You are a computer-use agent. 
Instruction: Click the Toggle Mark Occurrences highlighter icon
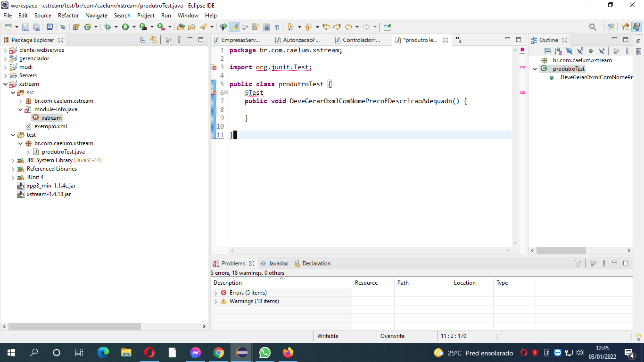coord(234,27)
